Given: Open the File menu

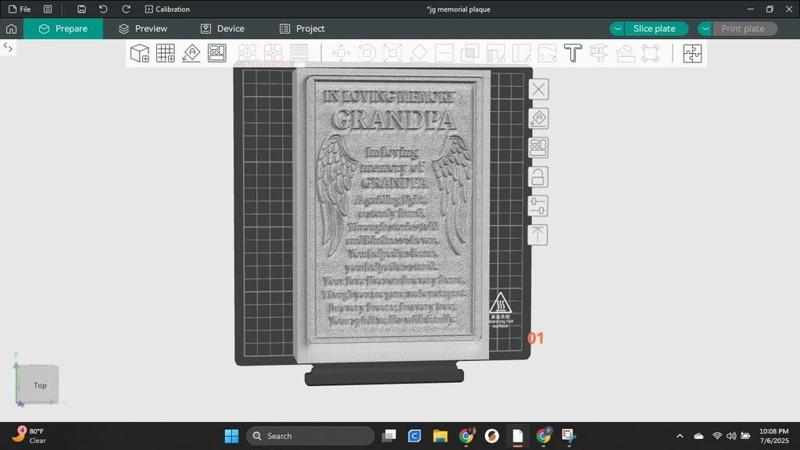Looking at the screenshot, I should tap(19, 9).
